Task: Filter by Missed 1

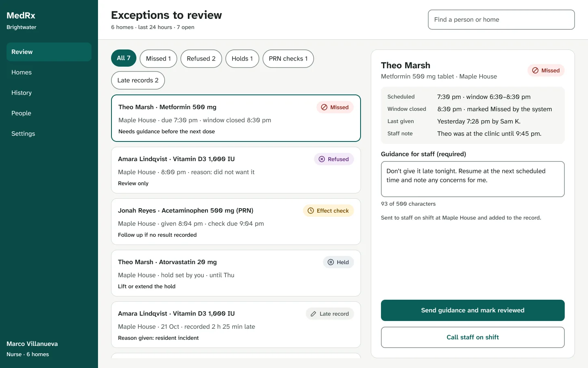Action: (x=158, y=58)
